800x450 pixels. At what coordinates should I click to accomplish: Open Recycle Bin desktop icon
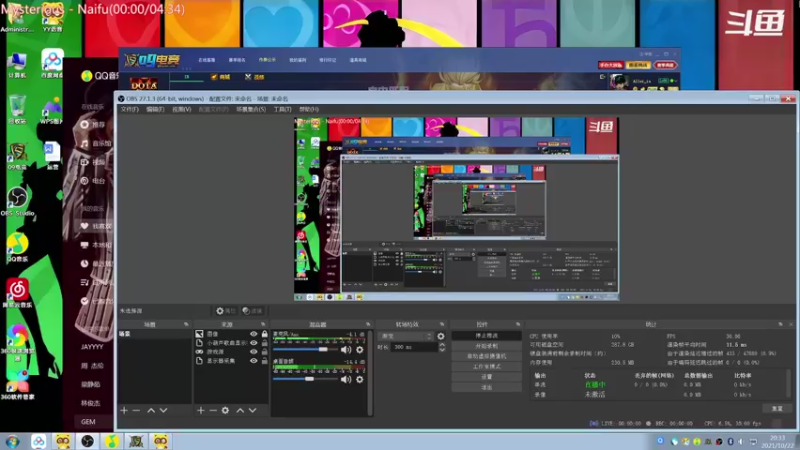[17, 109]
